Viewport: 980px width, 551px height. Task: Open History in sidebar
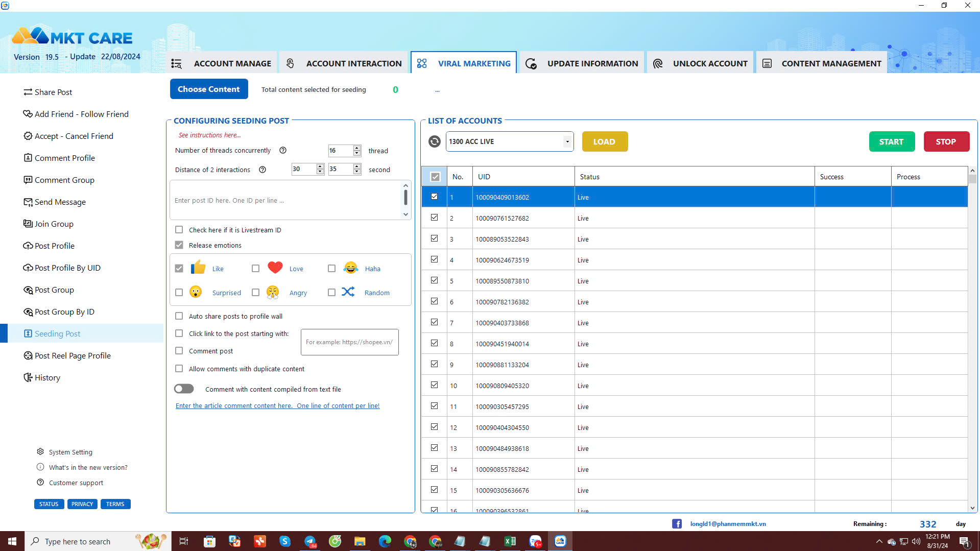tap(42, 377)
